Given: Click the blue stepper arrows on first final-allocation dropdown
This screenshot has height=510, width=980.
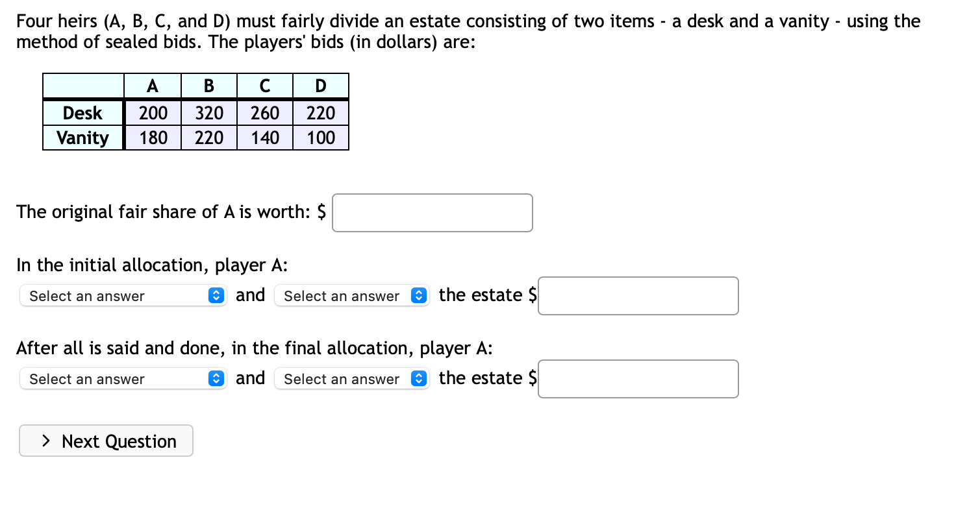Looking at the screenshot, I should [x=215, y=378].
